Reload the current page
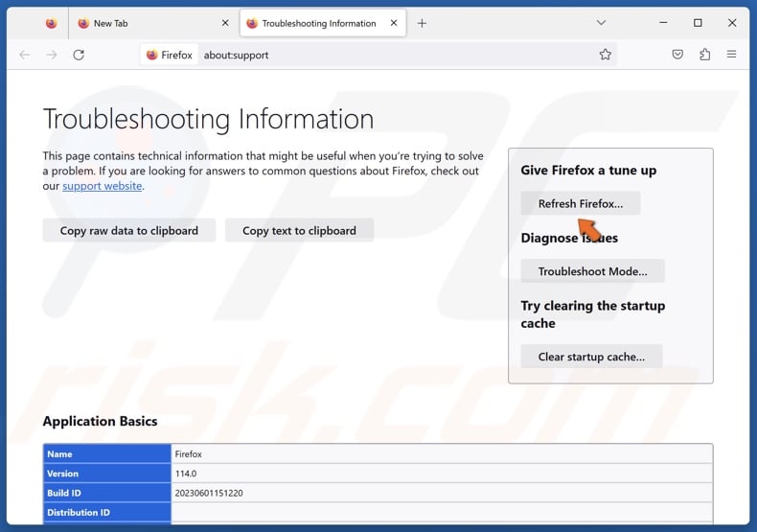Image resolution: width=757 pixels, height=532 pixels. 79,55
